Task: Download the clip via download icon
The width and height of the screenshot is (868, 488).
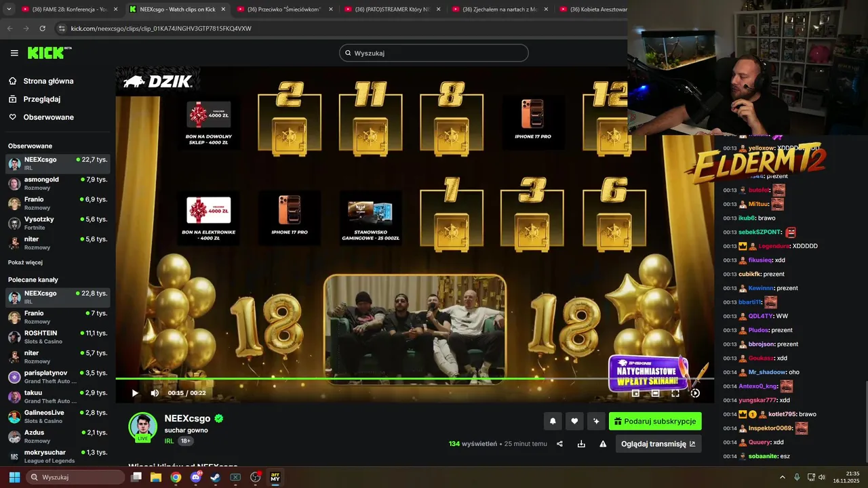Action: pyautogui.click(x=581, y=444)
